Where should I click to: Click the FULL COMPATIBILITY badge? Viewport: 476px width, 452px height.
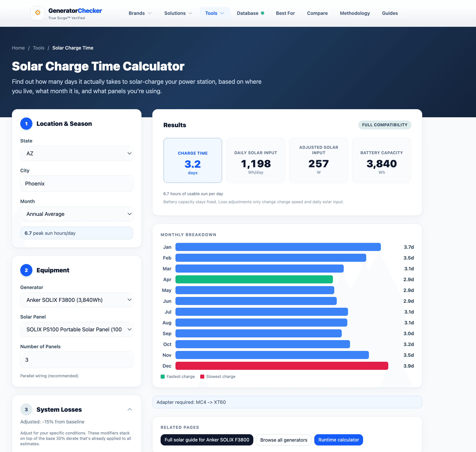coord(384,125)
